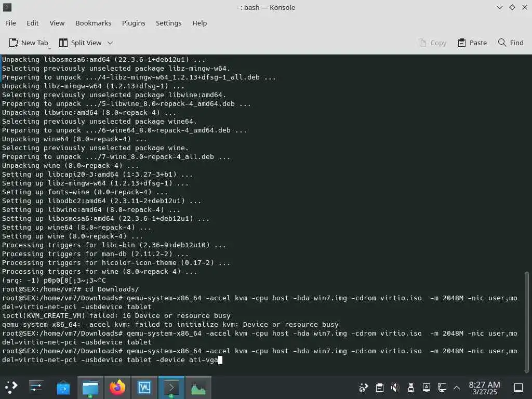This screenshot has height=399, width=532.
Task: Switch to the Firefox window
Action: click(x=117, y=387)
